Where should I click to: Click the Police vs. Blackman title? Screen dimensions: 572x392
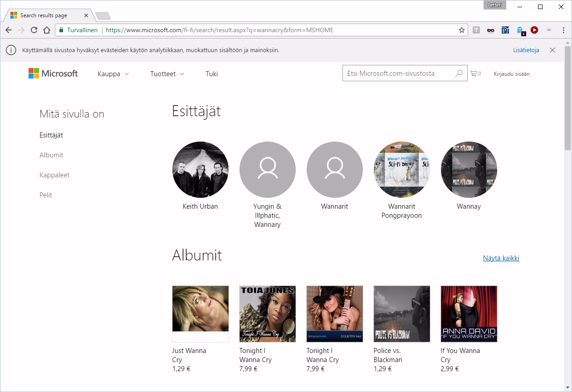pos(388,355)
